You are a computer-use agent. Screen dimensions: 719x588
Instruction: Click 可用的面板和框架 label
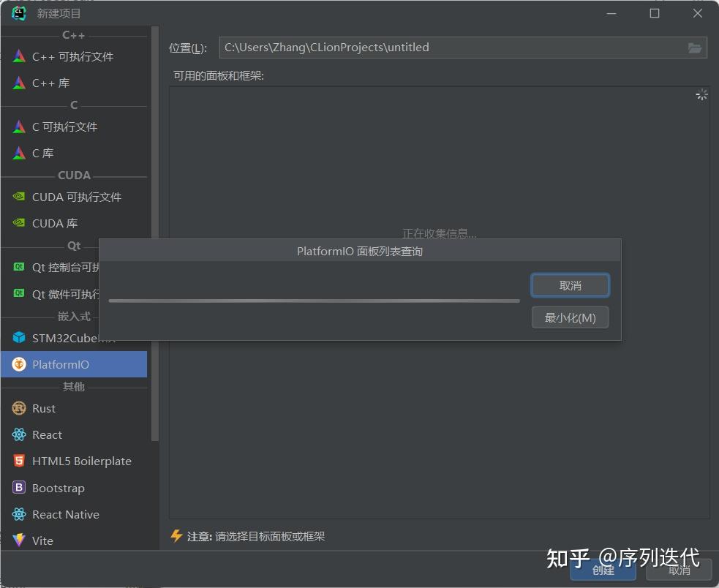219,75
